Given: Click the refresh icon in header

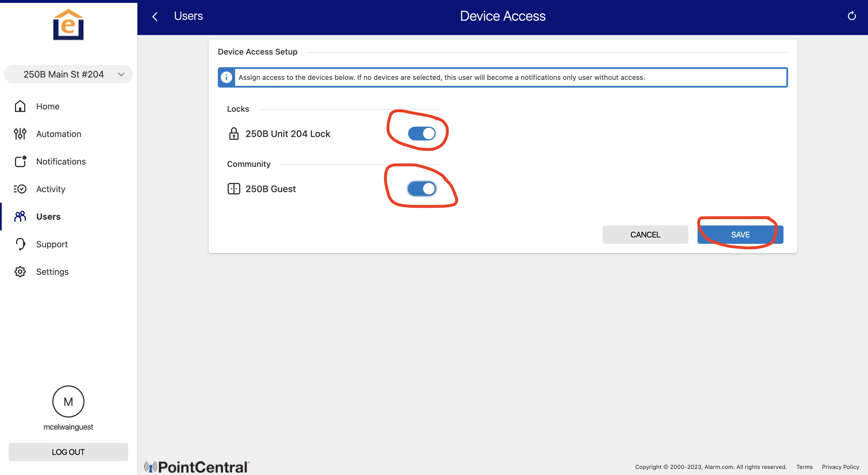Looking at the screenshot, I should click(x=852, y=16).
